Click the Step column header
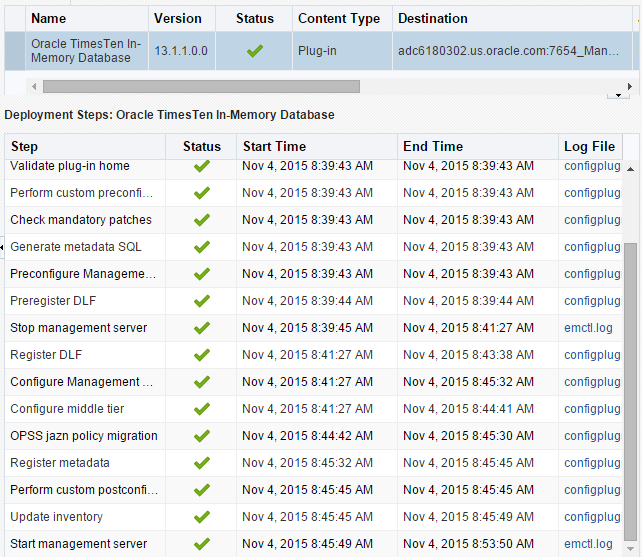This screenshot has width=642, height=557. click(85, 147)
